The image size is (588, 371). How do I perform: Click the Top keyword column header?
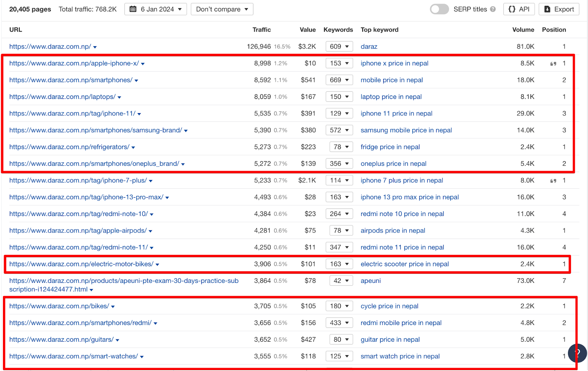click(379, 30)
